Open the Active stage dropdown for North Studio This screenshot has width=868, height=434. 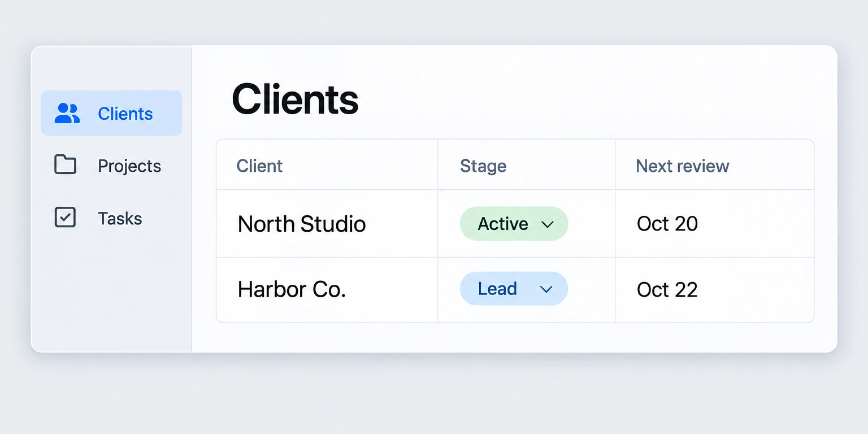coord(514,224)
